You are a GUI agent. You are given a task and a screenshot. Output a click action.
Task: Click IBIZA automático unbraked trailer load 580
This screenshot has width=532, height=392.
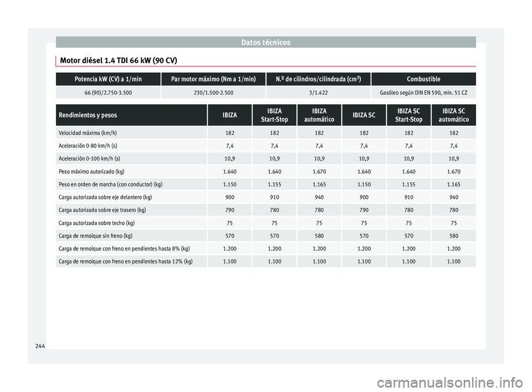[x=319, y=236]
